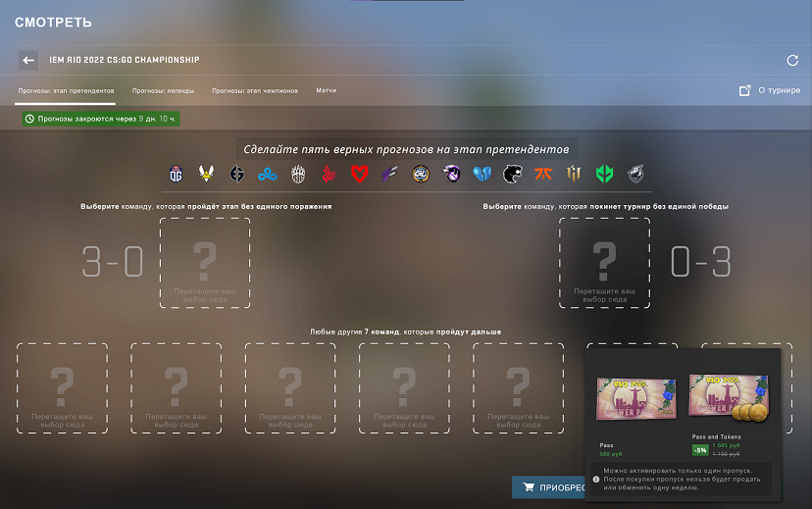Screen dimensions: 812x509
Task: Choose the red MOUZ heart logo
Action: (359, 174)
